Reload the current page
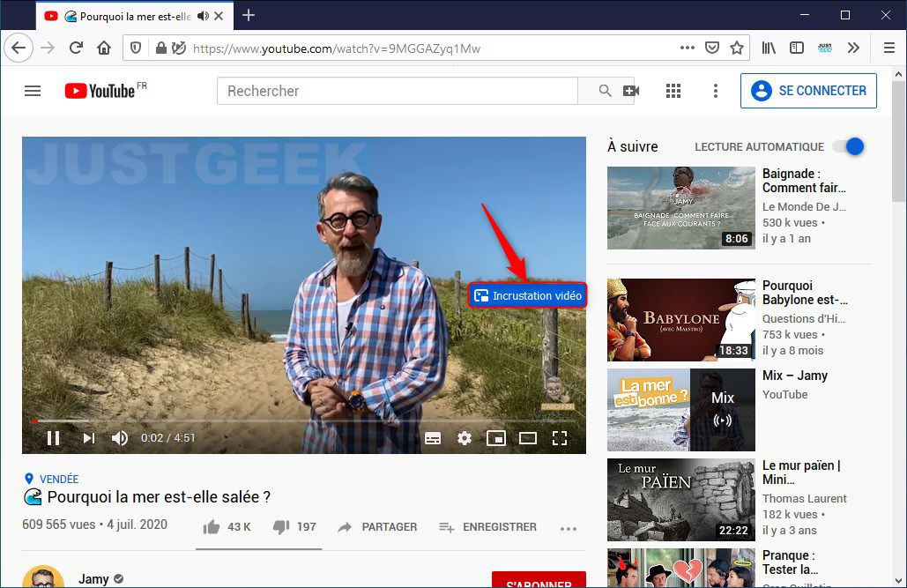The image size is (907, 588). pyautogui.click(x=76, y=48)
